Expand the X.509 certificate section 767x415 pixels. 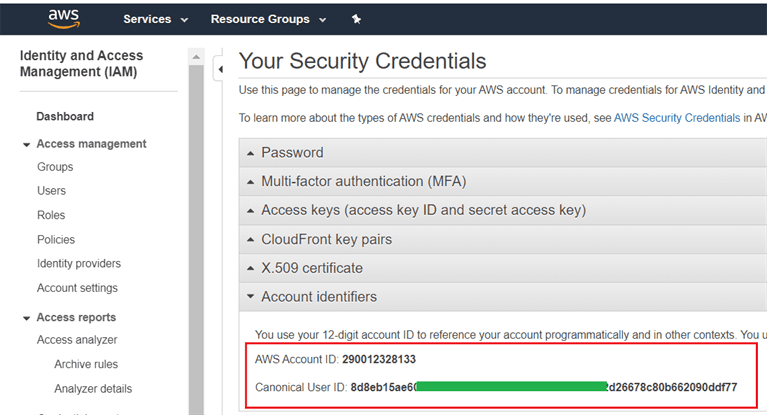tap(311, 268)
